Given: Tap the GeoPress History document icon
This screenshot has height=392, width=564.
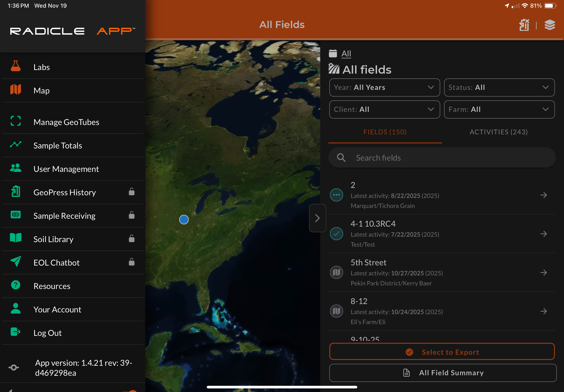Looking at the screenshot, I should [x=16, y=191].
